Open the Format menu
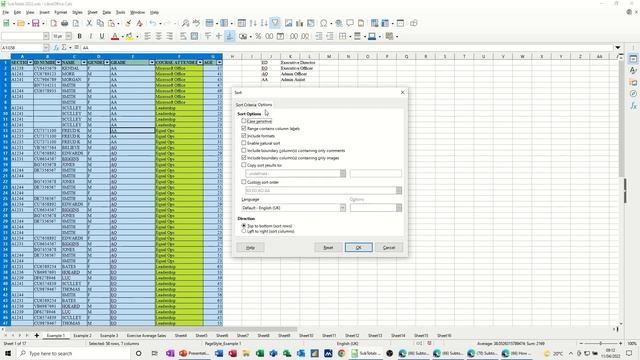 coord(60,13)
